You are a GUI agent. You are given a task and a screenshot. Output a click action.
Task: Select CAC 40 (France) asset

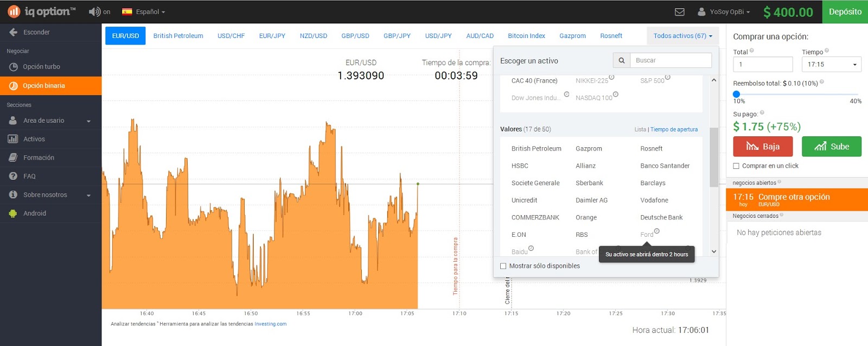(534, 81)
